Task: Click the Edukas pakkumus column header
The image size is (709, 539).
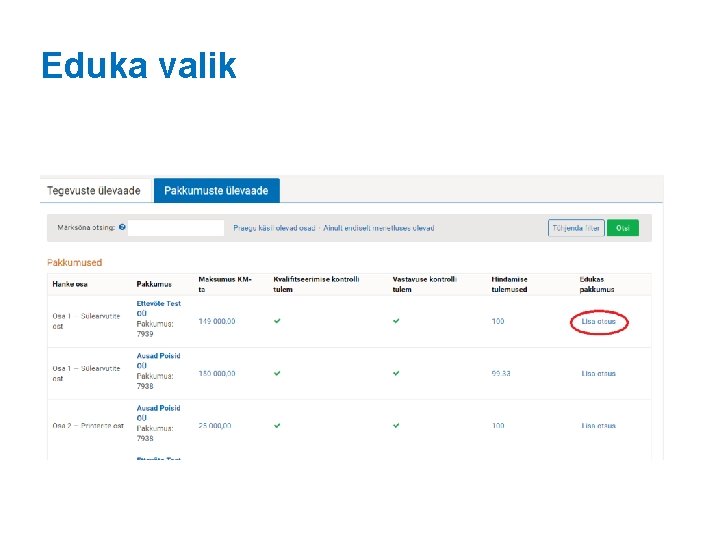Action: coord(597,284)
